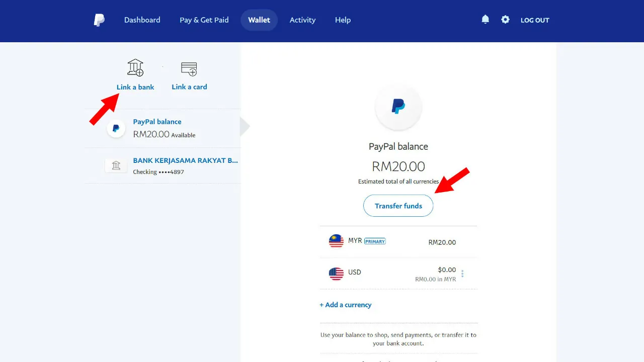Image resolution: width=644 pixels, height=362 pixels.
Task: Open the Pay & Get Paid menu
Action: point(204,20)
